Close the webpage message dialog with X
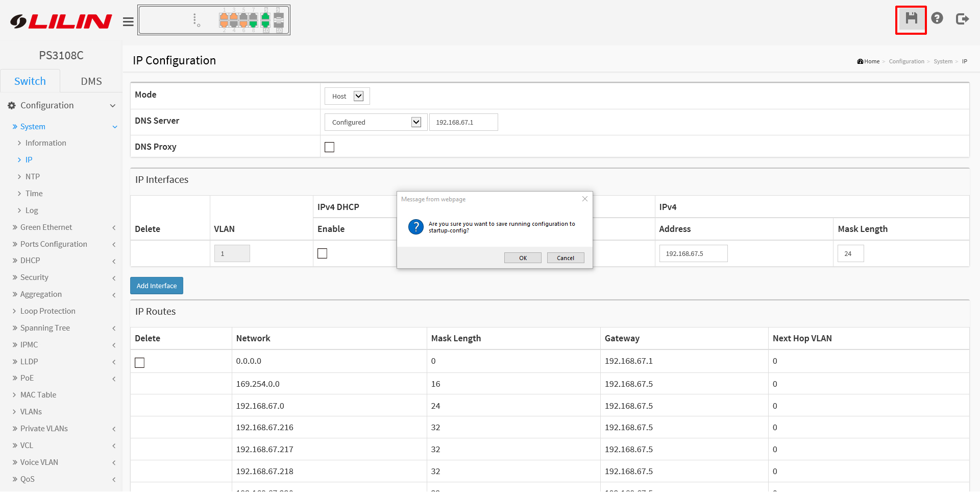 coord(585,199)
